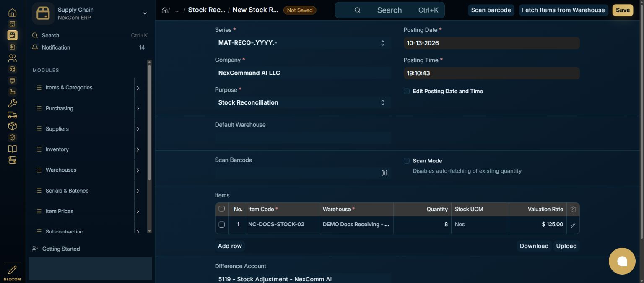Expand the Warehouses module

coord(138,170)
